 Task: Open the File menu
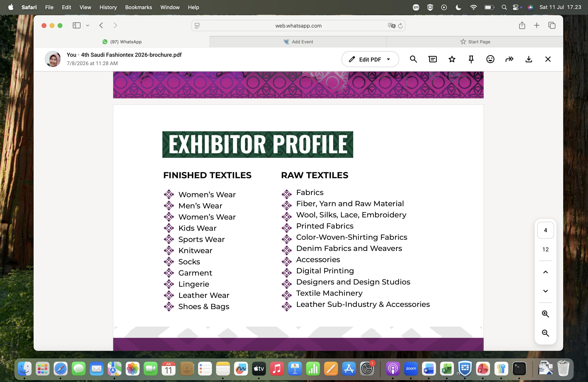pos(49,7)
